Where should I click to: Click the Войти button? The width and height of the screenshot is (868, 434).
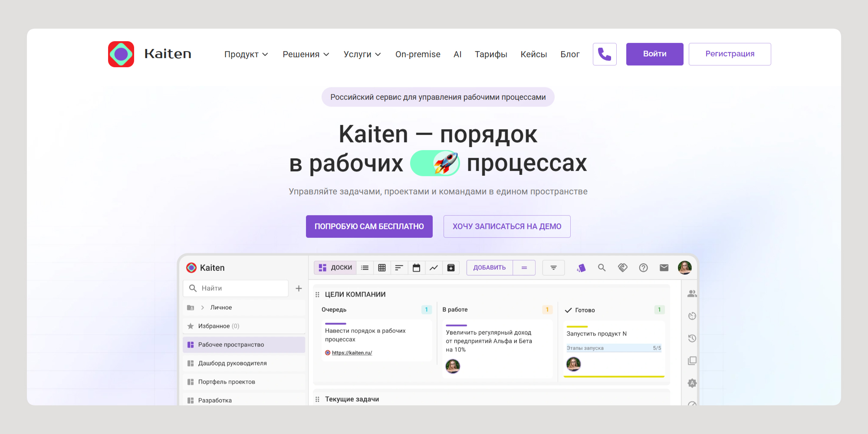[654, 54]
